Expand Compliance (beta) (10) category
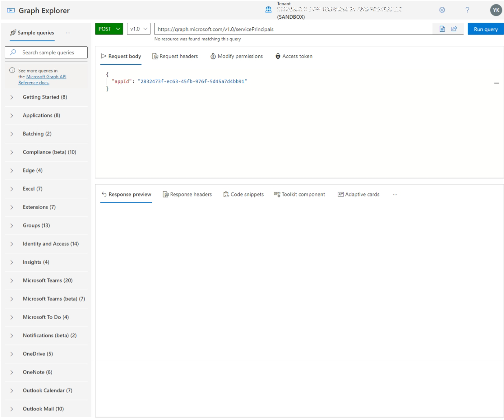 (x=46, y=152)
